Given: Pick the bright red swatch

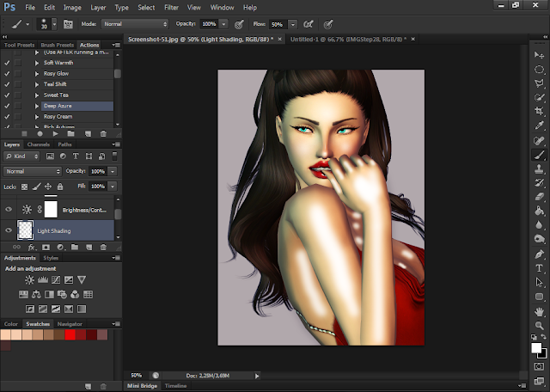Looking at the screenshot, I should (x=70, y=334).
